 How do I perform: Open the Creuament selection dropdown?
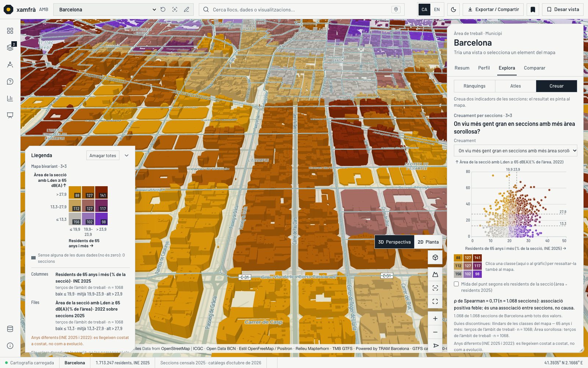[x=515, y=151]
